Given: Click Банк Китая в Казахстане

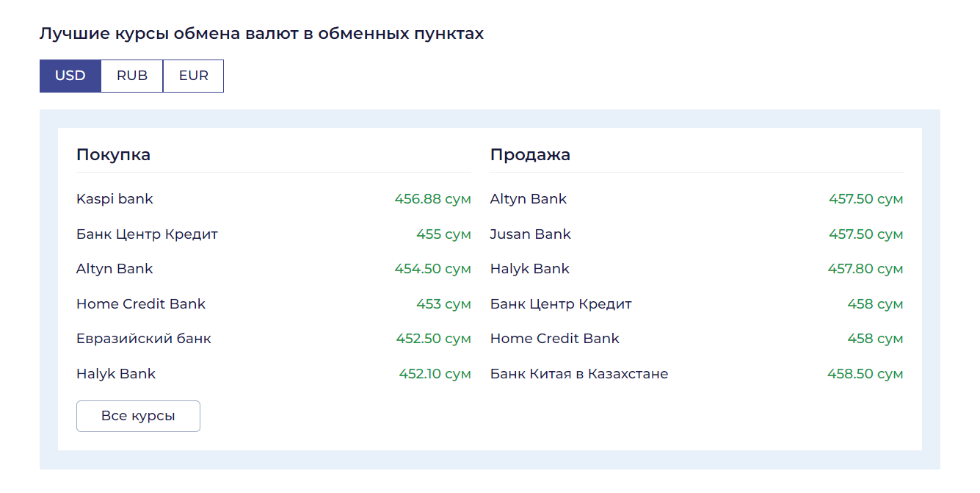Looking at the screenshot, I should 579,374.
